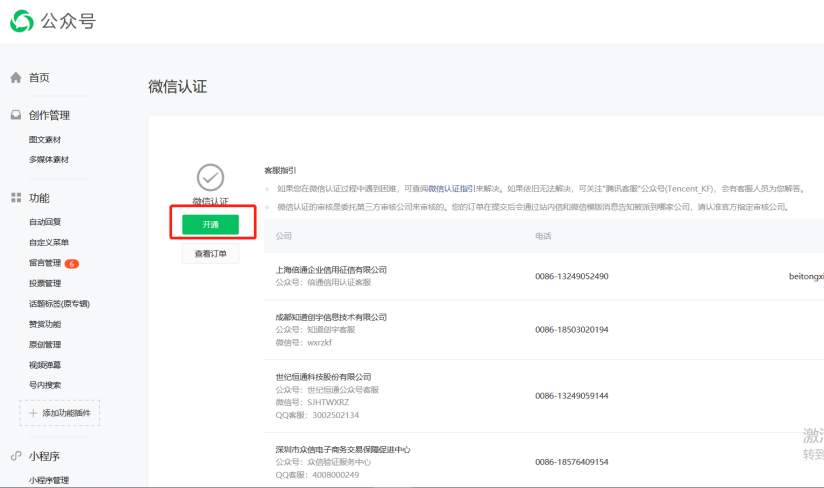Click 公众号: 倍通信用认证客服 text
Screen dimensions: 824x488
(x=323, y=283)
